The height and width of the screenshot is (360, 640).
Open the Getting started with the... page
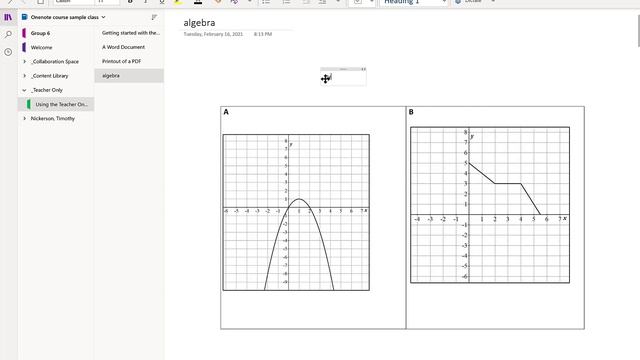129,33
